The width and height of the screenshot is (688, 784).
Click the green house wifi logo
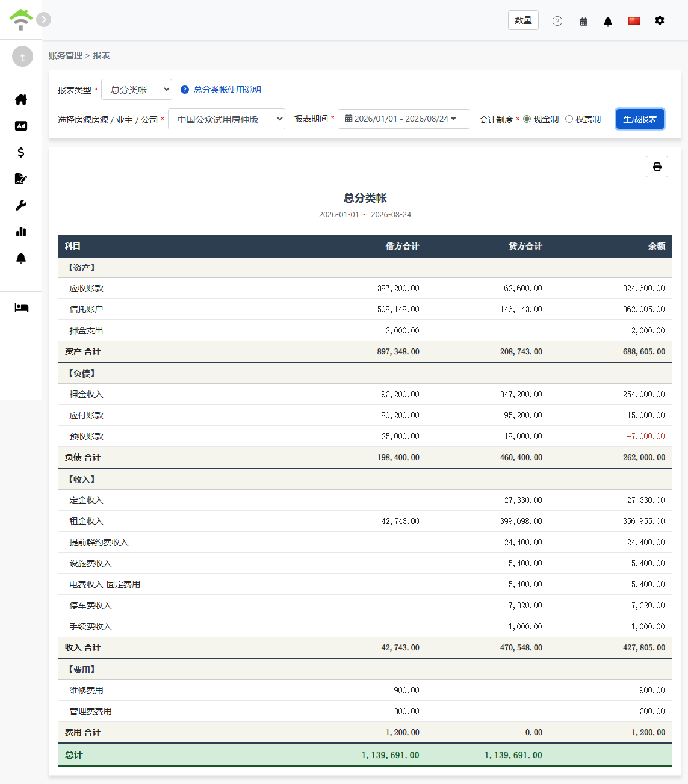point(21,20)
